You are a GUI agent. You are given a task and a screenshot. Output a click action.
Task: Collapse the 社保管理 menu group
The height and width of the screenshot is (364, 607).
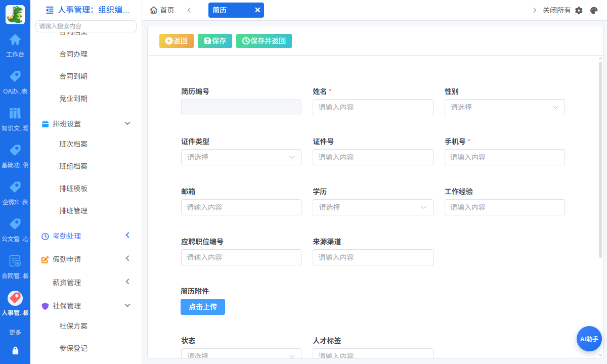pyautogui.click(x=127, y=306)
